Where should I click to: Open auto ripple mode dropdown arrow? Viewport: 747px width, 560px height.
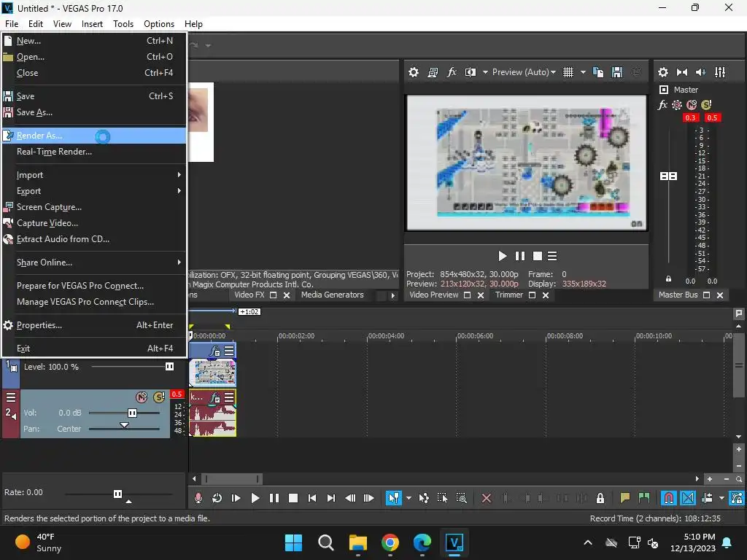(721, 498)
